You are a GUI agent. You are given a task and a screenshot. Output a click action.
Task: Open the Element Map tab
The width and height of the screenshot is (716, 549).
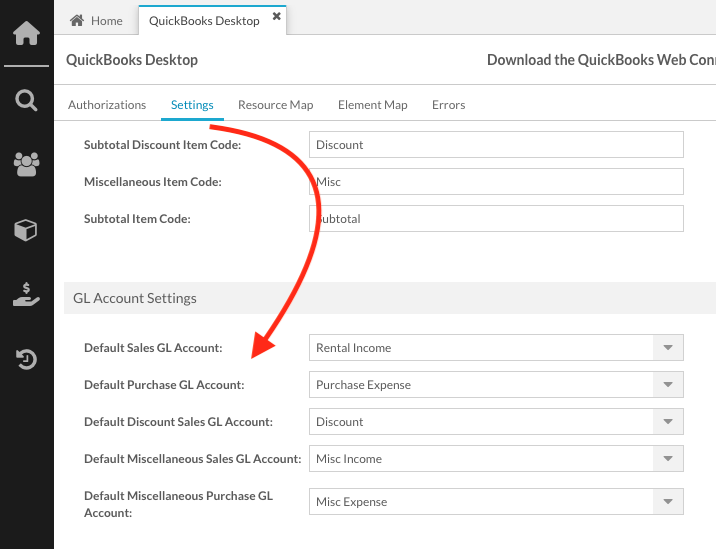tap(373, 105)
